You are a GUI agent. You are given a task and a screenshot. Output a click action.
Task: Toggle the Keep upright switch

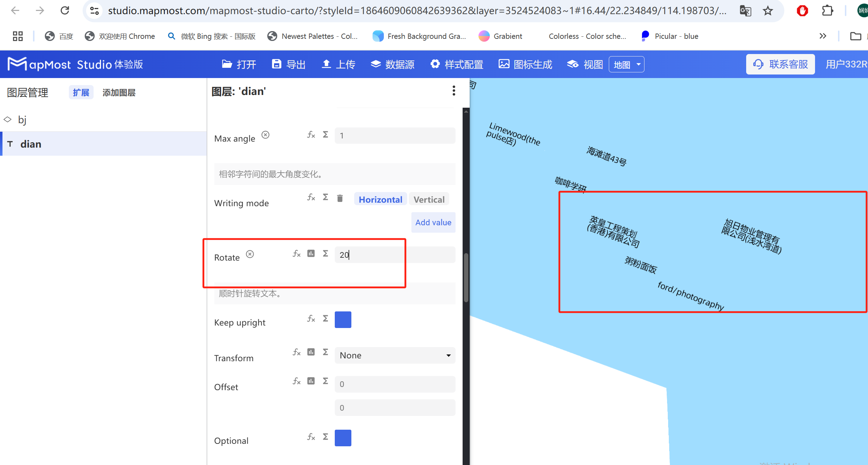coord(343,320)
